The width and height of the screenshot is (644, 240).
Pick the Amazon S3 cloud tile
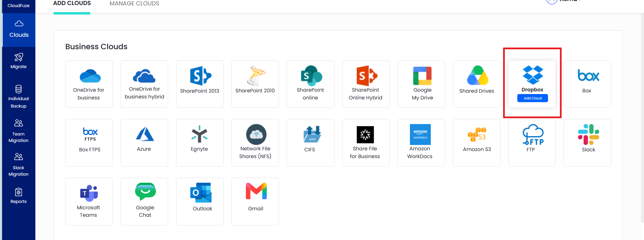click(477, 143)
